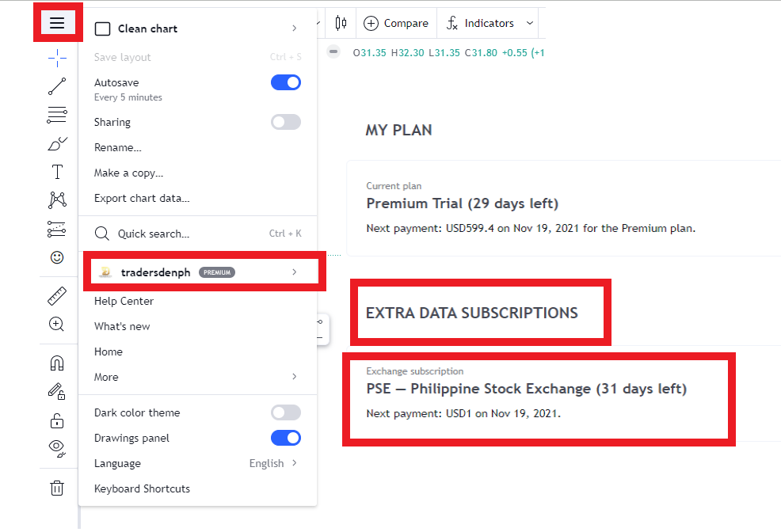Click the trash remove drawings icon
Viewport: 781px width, 532px height.
coord(57,488)
